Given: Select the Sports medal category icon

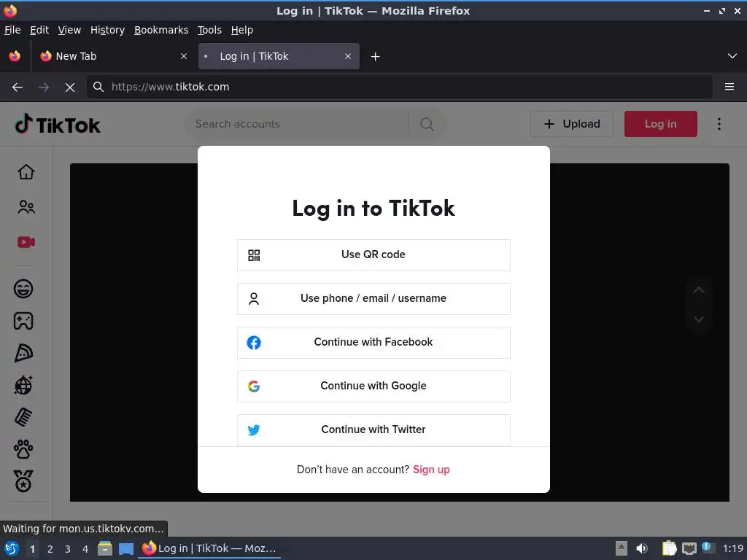Looking at the screenshot, I should (x=23, y=481).
